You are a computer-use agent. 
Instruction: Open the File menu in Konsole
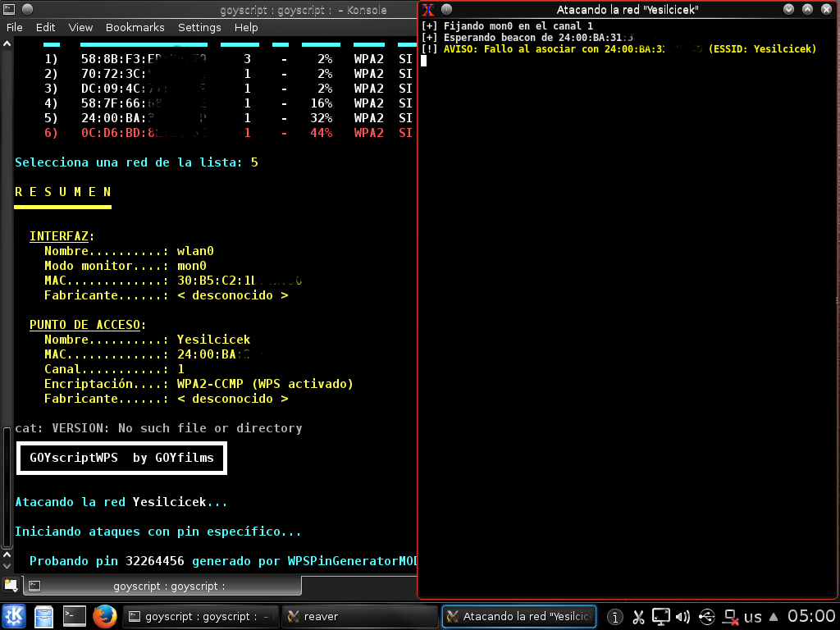[x=15, y=27]
